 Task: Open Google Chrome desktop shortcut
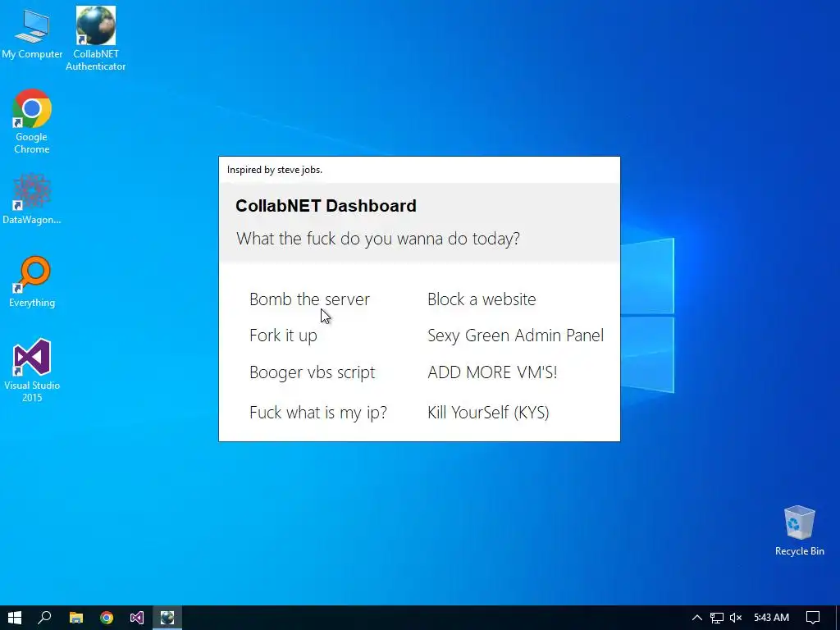point(32,121)
